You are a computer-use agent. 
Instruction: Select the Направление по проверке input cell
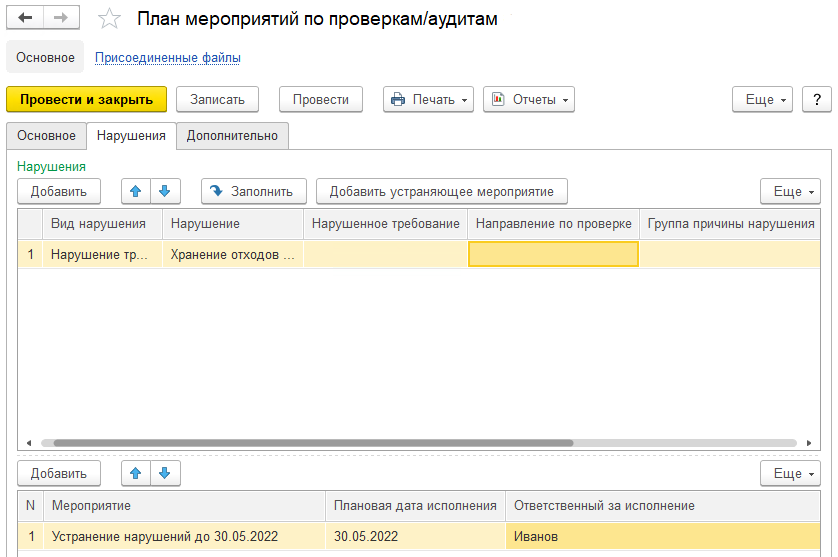tap(553, 254)
